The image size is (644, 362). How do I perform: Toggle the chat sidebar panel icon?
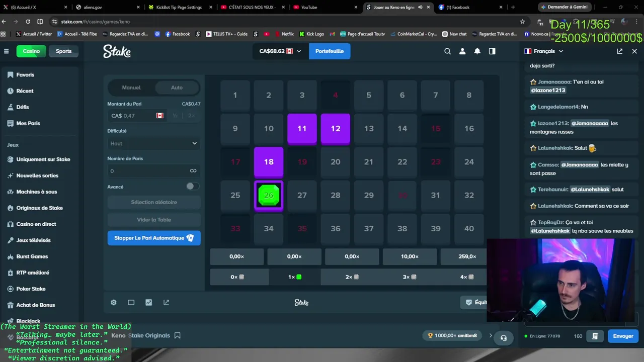pos(492,51)
